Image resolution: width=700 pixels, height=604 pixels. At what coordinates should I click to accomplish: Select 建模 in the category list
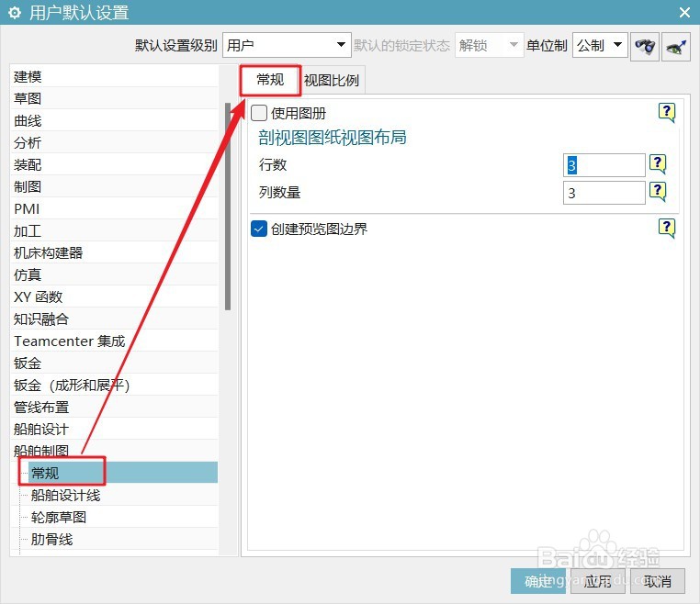[114, 77]
